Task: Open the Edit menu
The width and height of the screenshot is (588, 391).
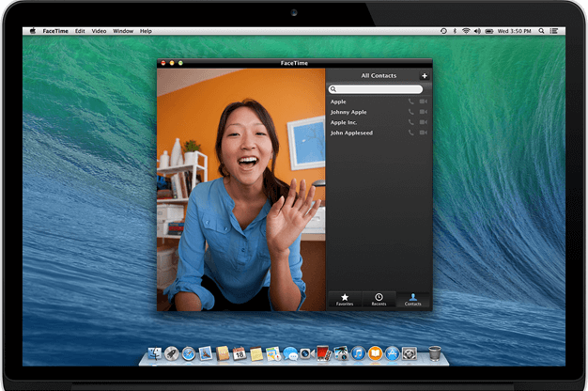Action: 80,31
